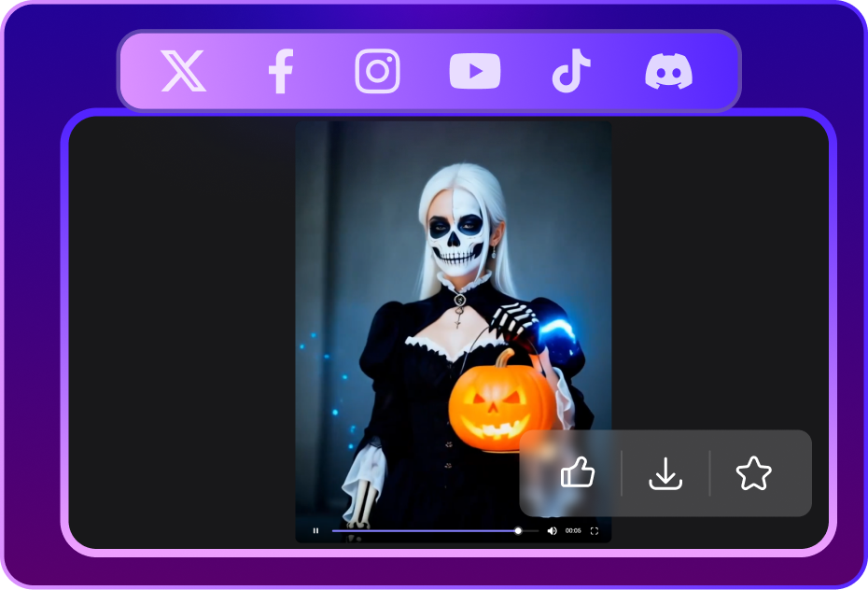Click the start of the seek bar

(332, 530)
